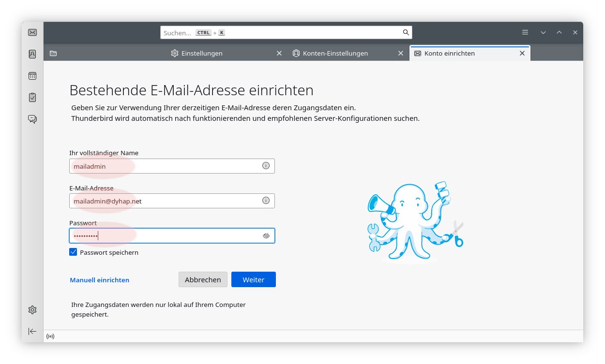This screenshot has width=605, height=364.
Task: Switch to the Einstellungen tab
Action: (201, 53)
